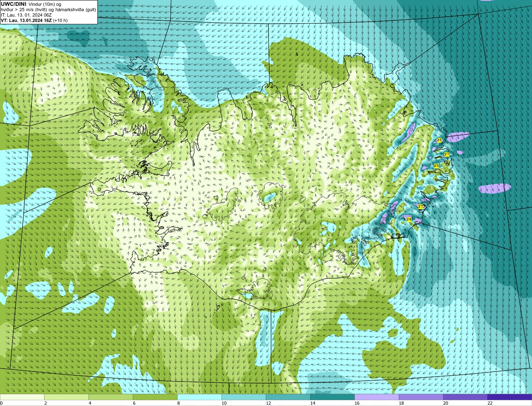Click the 'VT: Lau. 13.01.2024 16Z (+10 h)' line

click(34, 20)
